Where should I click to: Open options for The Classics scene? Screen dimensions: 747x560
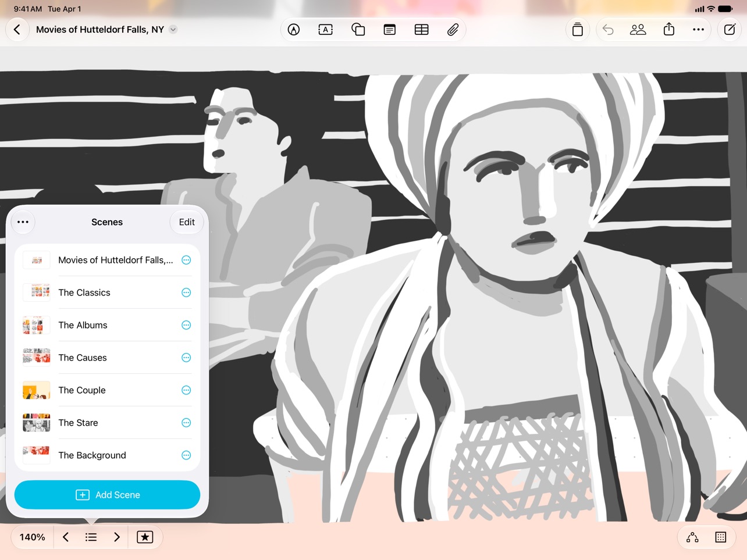(x=186, y=293)
